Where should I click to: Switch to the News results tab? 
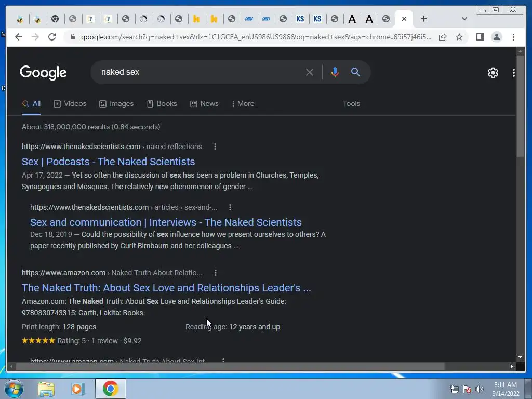pos(204,104)
